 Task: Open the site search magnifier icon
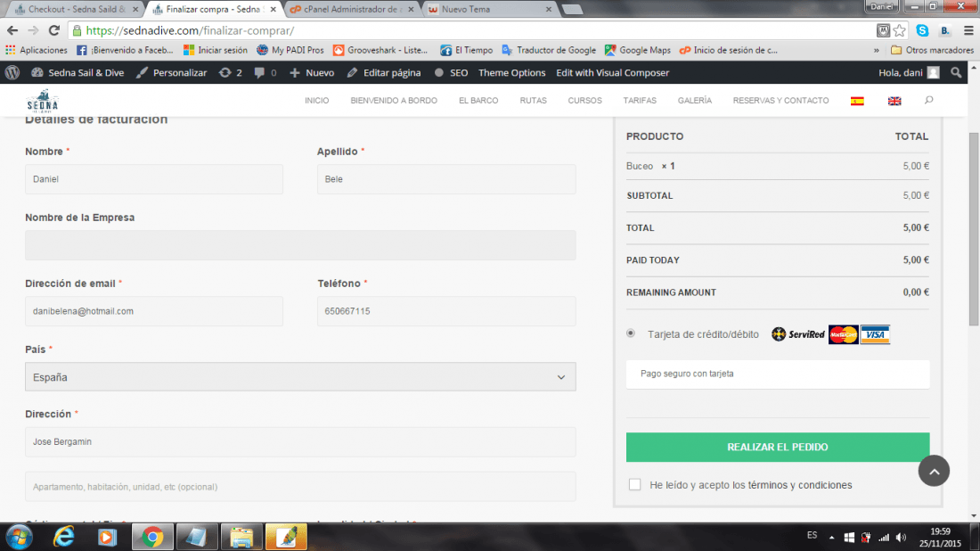pyautogui.click(x=928, y=100)
